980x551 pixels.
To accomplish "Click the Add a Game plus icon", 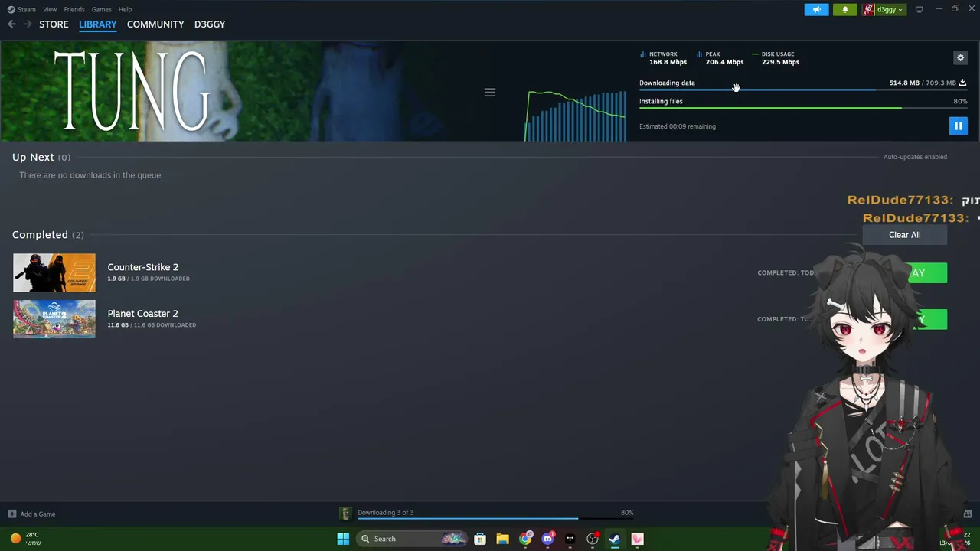I will [11, 514].
